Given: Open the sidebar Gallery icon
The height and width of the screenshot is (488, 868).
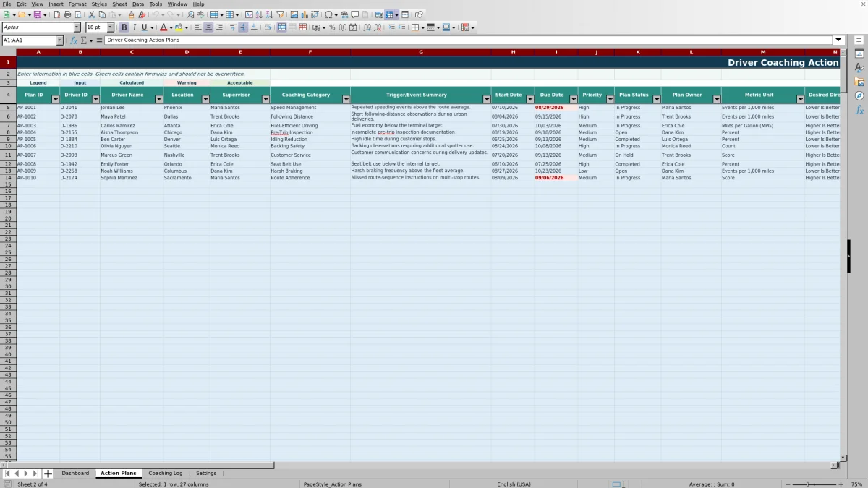Looking at the screenshot, I should (x=859, y=82).
